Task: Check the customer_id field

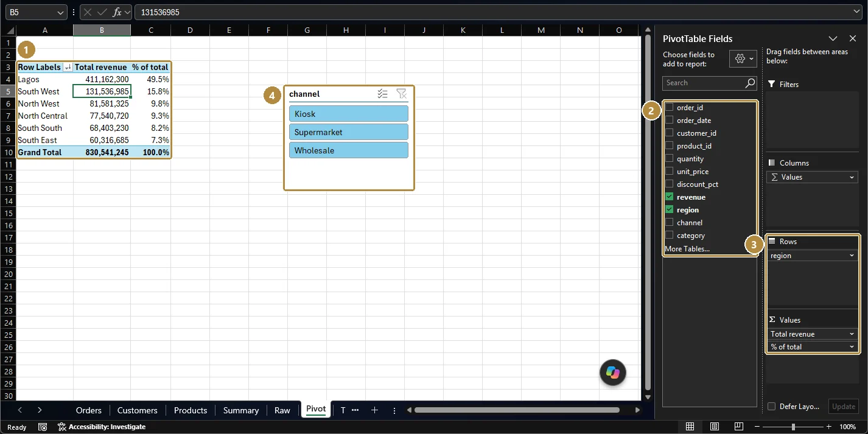Action: [x=669, y=133]
